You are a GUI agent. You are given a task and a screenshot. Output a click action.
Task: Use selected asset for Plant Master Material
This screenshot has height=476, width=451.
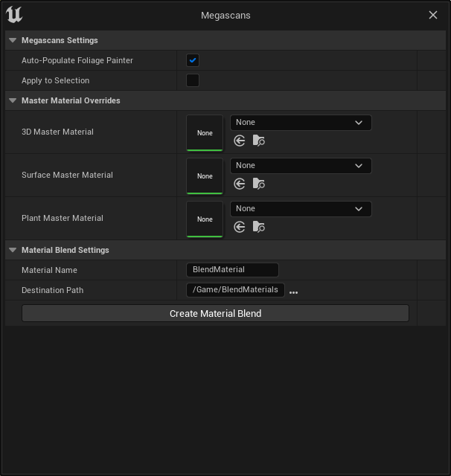coord(240,227)
